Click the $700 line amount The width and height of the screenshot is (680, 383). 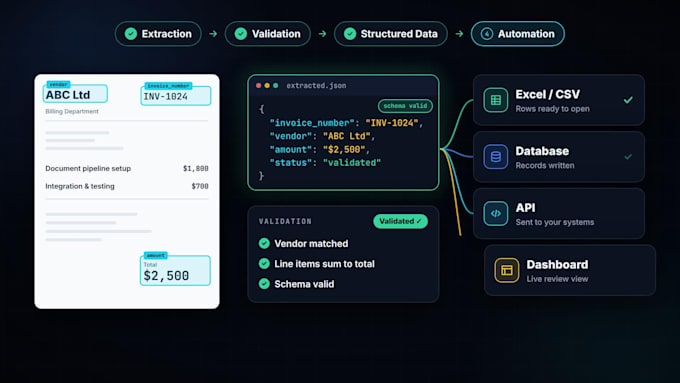(x=200, y=186)
